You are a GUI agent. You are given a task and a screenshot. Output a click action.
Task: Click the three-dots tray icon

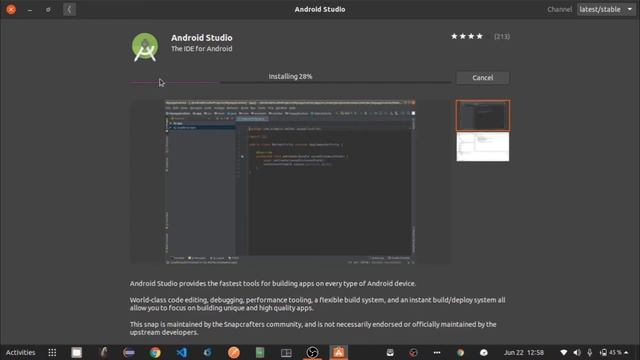pos(437,352)
